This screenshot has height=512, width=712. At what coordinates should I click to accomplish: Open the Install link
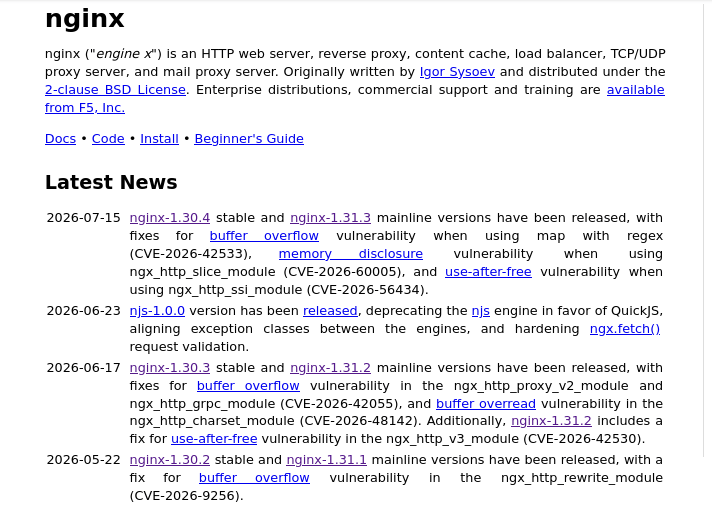coord(159,138)
